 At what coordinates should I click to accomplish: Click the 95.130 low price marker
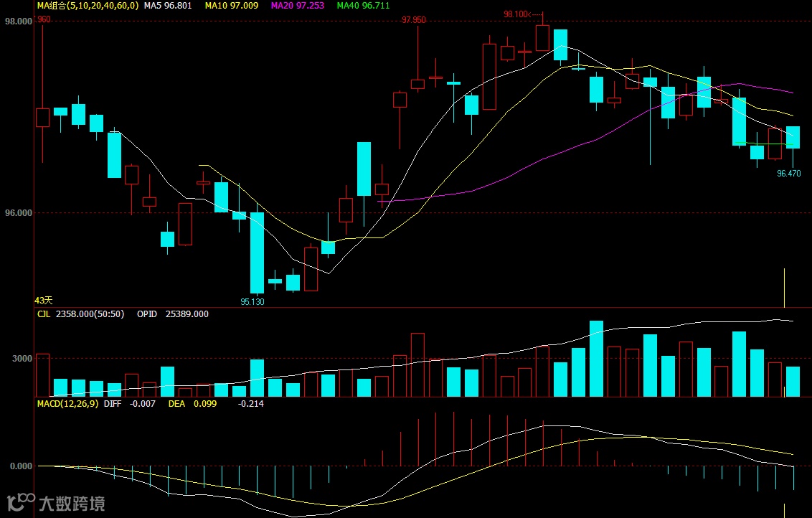pos(252,301)
